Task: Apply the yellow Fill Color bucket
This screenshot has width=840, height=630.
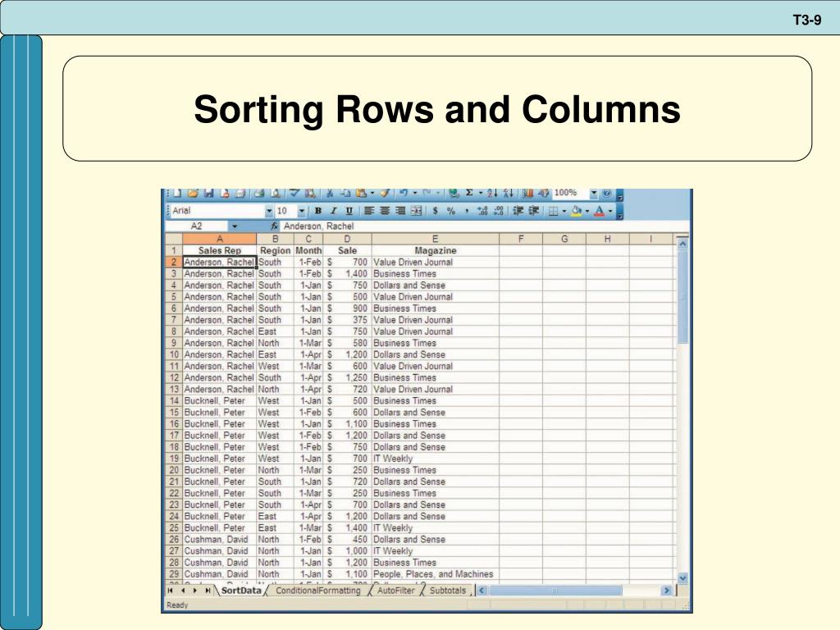Action: [577, 211]
